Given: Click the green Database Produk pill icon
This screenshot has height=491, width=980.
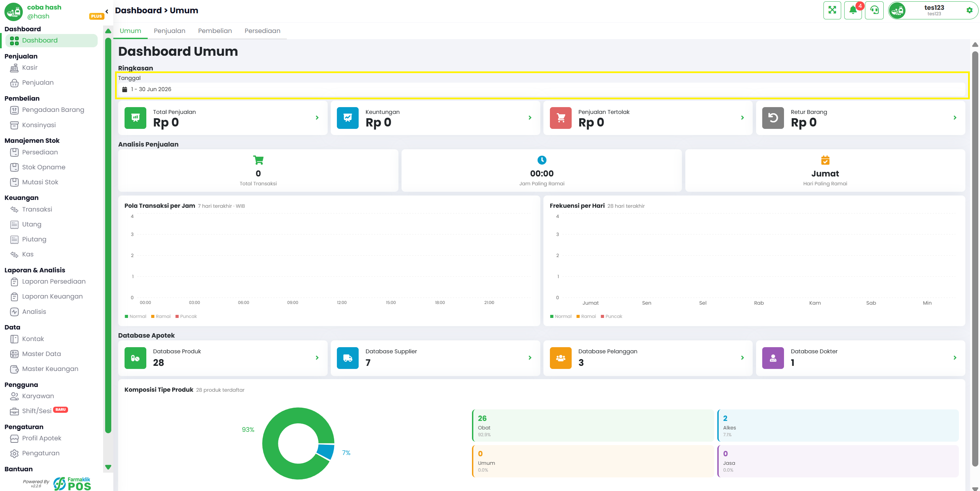Looking at the screenshot, I should coord(135,358).
